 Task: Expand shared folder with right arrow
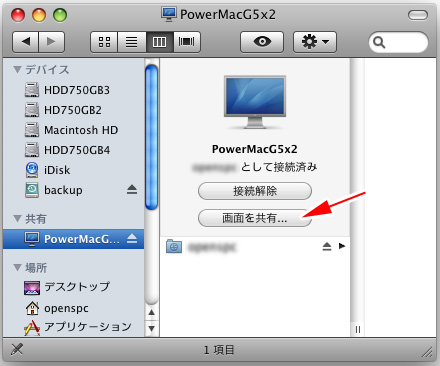tap(342, 246)
